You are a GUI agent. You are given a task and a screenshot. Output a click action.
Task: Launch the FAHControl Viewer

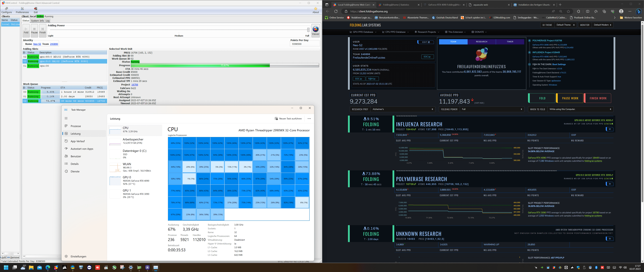tap(315, 30)
